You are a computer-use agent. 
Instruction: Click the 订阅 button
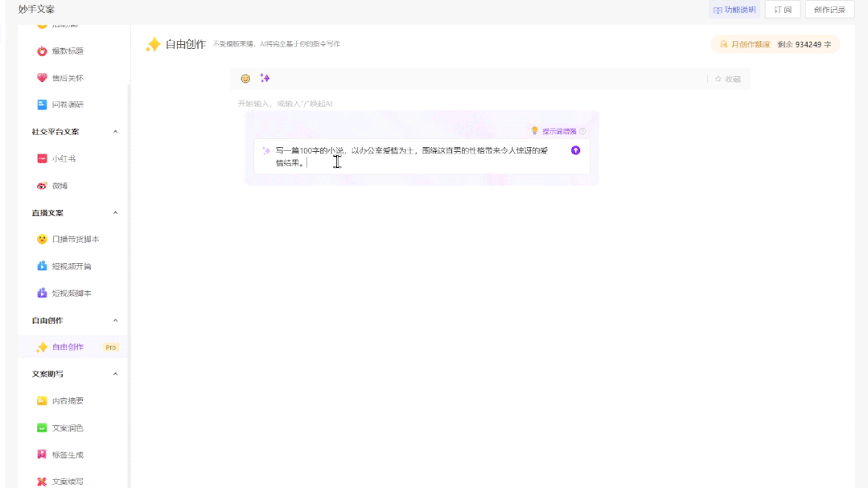coord(781,10)
